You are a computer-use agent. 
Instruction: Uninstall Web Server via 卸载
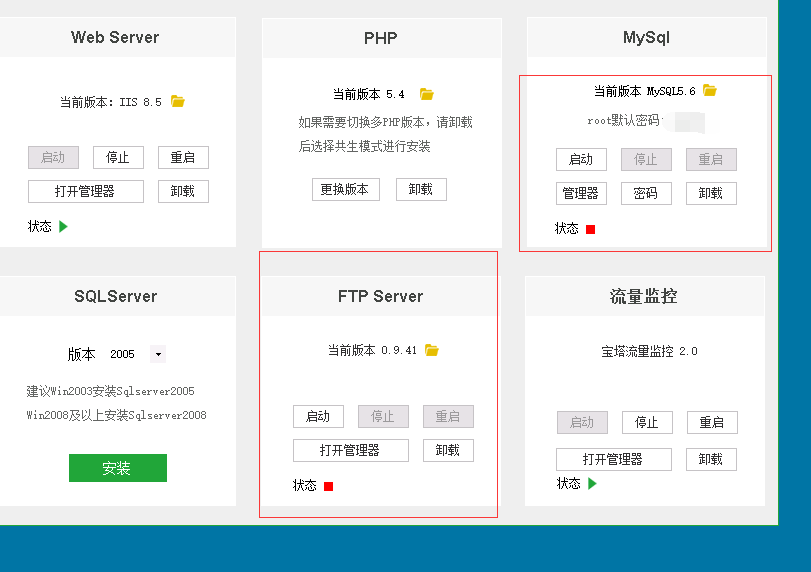pos(183,191)
